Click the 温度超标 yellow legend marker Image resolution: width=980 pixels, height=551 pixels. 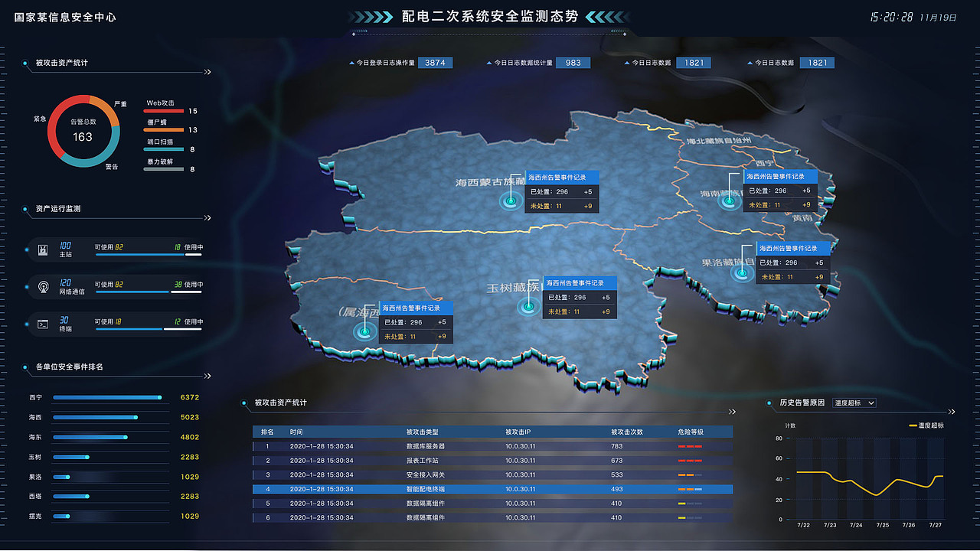[913, 425]
